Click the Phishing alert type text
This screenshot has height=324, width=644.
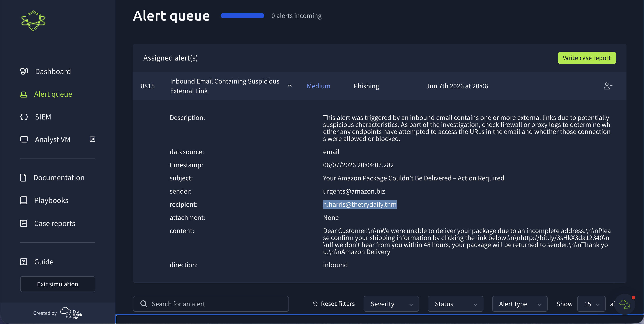[366, 86]
